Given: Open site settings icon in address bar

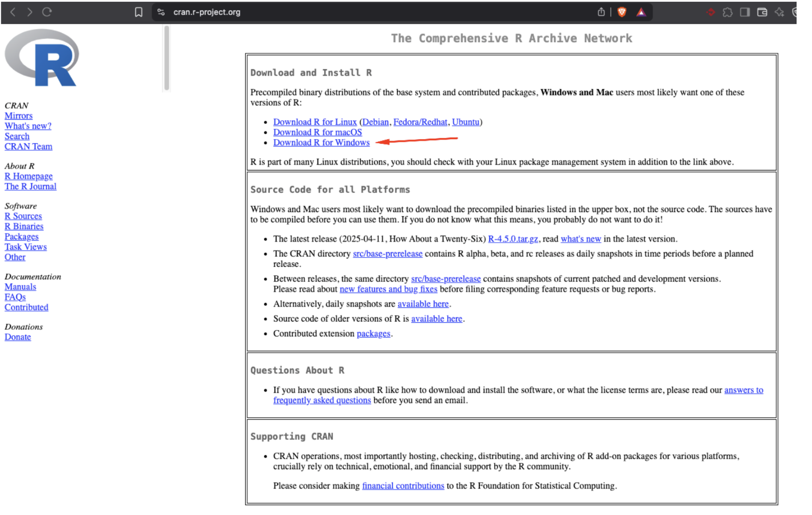Looking at the screenshot, I should click(161, 12).
